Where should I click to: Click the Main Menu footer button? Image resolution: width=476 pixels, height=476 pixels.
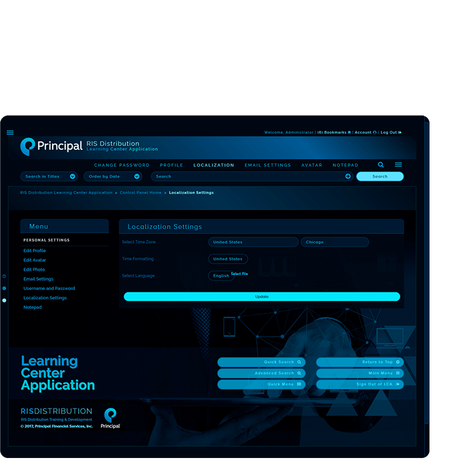[360, 373]
